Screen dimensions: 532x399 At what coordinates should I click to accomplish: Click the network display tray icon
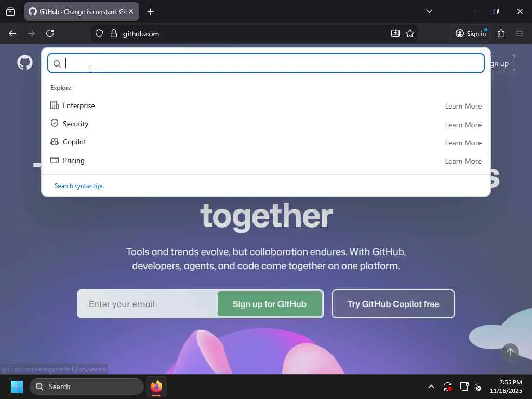point(464,387)
